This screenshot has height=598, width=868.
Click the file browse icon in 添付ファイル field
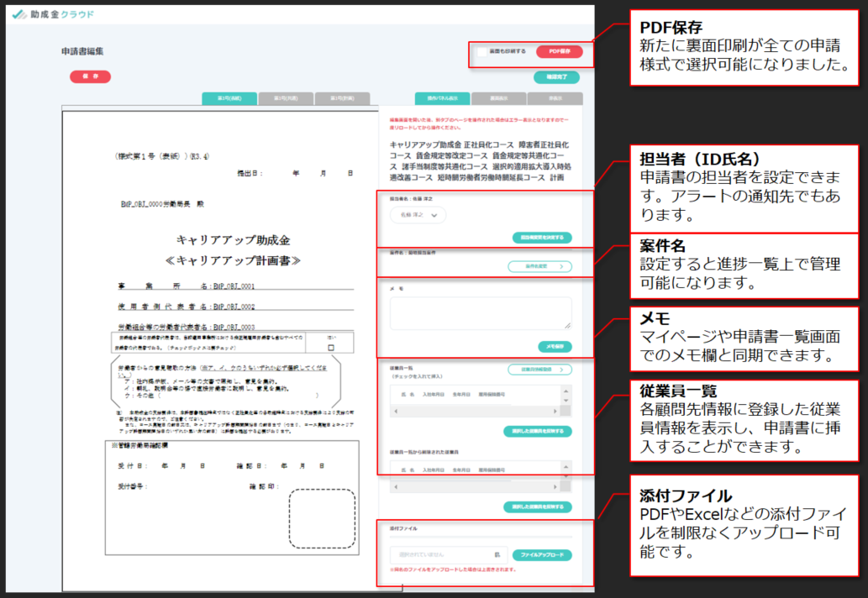(x=497, y=555)
